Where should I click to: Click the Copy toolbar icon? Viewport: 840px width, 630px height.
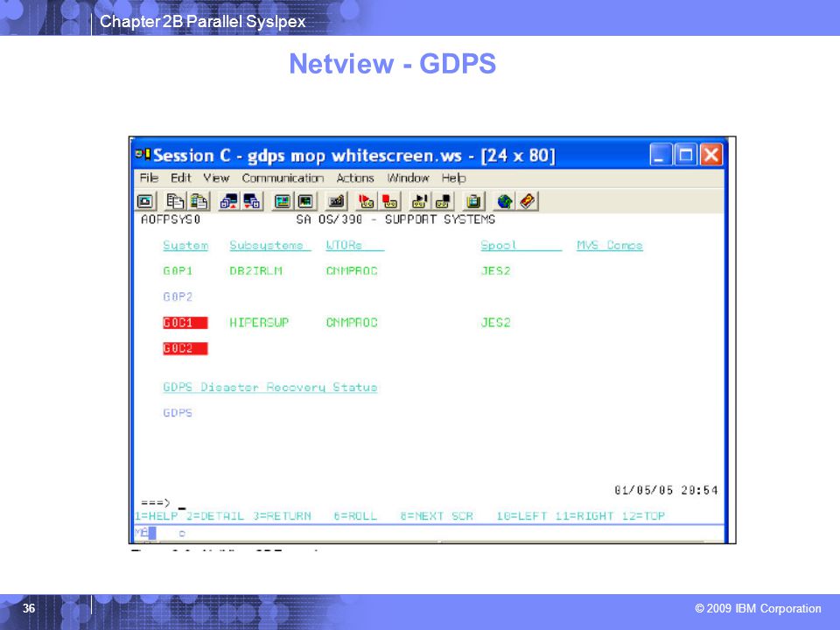(175, 201)
